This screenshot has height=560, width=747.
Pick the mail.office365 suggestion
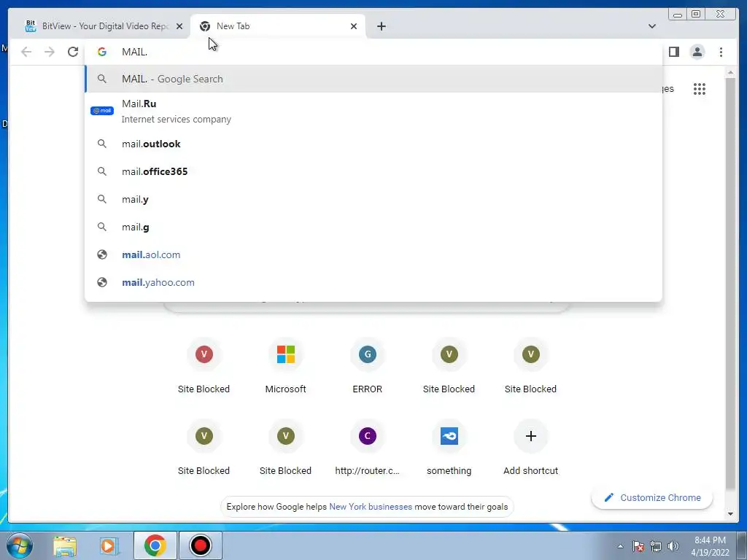click(373, 171)
